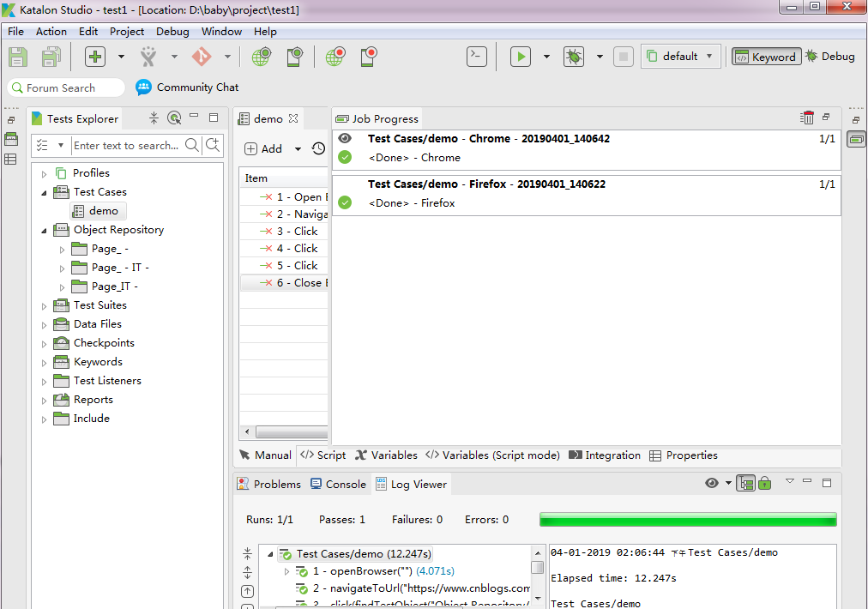Expand openBrowser step in log tree
Viewport: 868px width, 609px height.
point(286,571)
